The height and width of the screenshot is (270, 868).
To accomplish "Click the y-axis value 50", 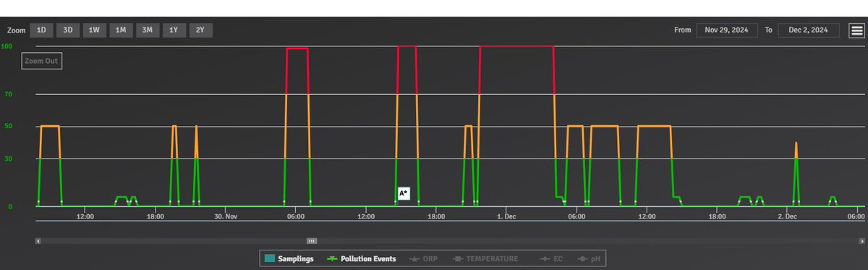I will click(8, 126).
